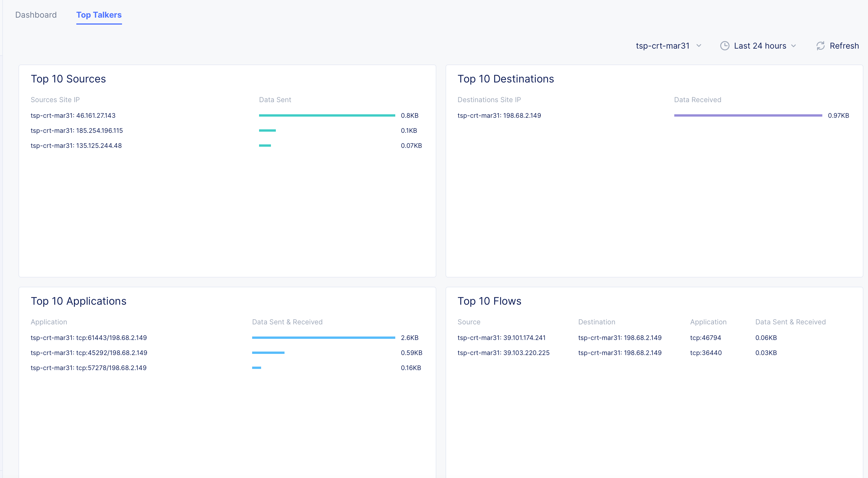This screenshot has width=868, height=478.
Task: Open the Last 24 hours time range dropdown
Action: [x=760, y=46]
